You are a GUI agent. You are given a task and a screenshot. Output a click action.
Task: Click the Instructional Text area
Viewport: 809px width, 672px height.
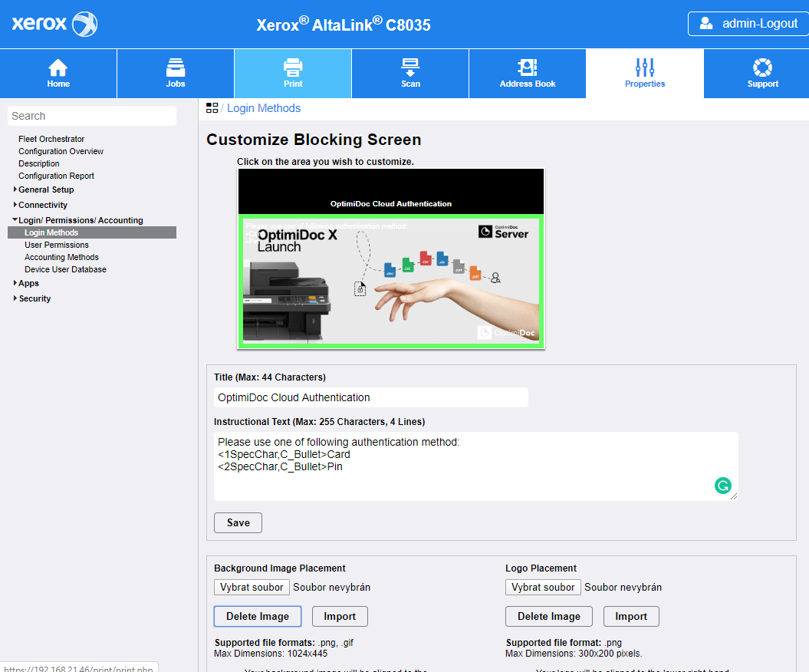coord(475,466)
